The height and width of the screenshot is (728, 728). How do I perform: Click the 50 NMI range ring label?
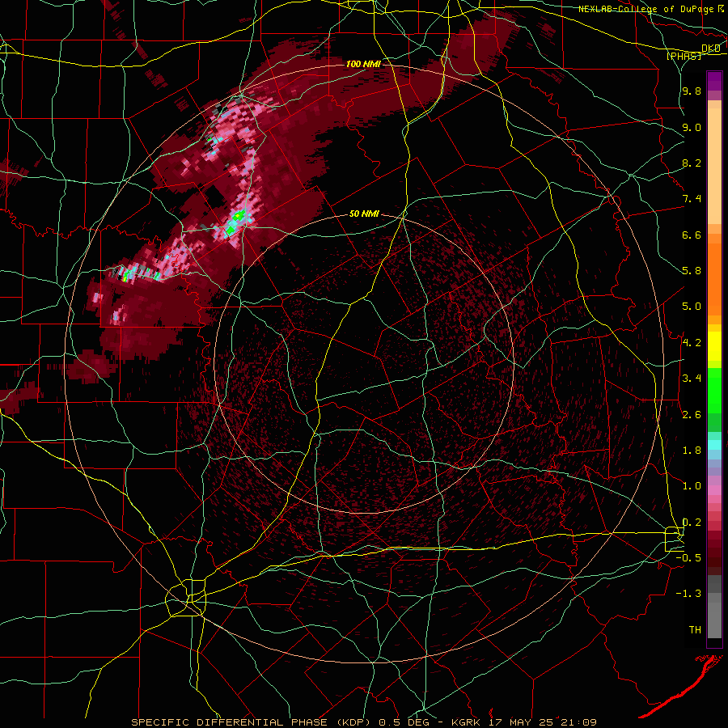click(x=364, y=214)
